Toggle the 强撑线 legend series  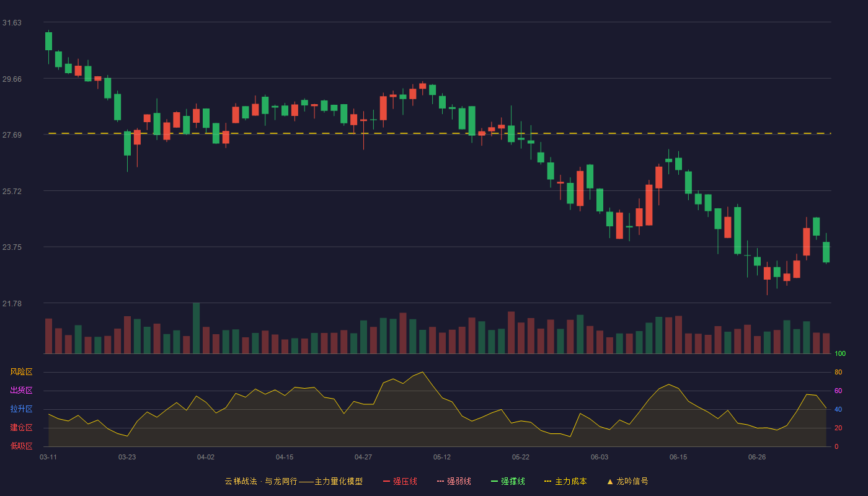508,481
